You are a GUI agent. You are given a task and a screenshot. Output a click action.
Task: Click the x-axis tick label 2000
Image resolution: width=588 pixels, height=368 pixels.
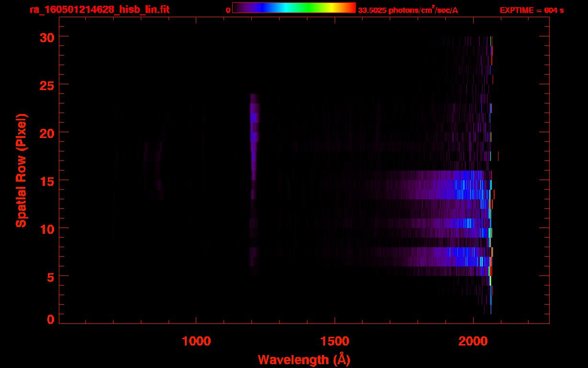coord(473,341)
